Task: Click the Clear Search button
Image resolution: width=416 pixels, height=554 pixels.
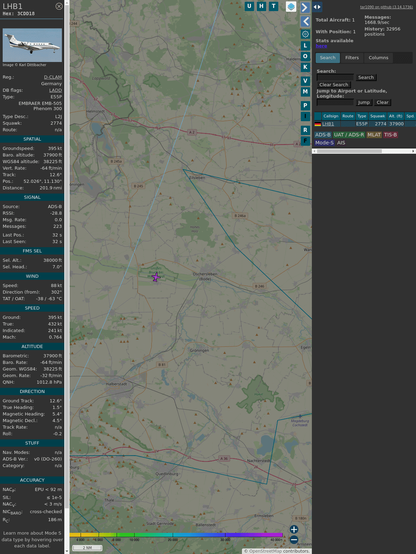Action: tap(334, 84)
